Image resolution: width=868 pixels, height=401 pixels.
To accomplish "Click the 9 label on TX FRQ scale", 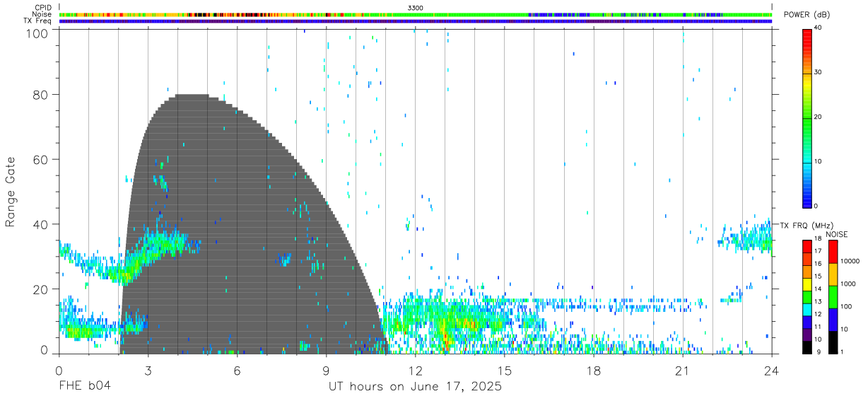I will [817, 351].
